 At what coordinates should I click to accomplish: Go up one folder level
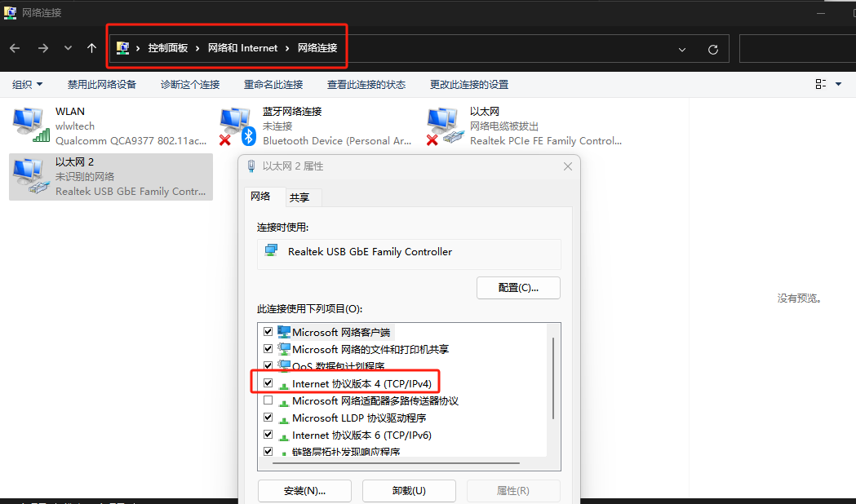tap(91, 48)
